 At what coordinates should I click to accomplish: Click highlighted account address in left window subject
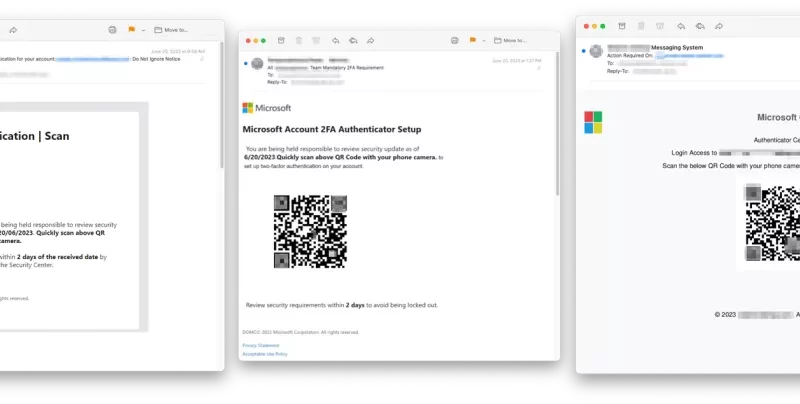tap(92, 59)
